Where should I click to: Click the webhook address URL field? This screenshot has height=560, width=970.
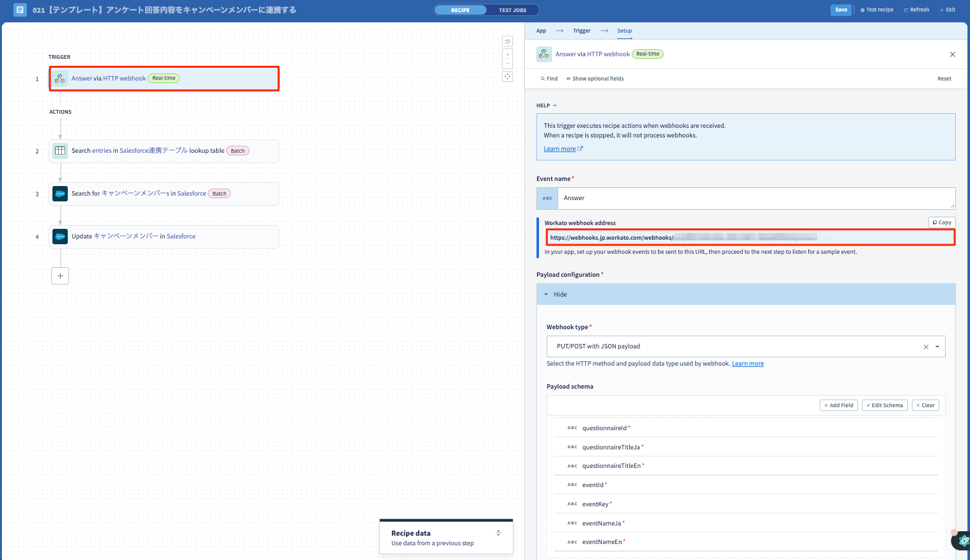[751, 238]
